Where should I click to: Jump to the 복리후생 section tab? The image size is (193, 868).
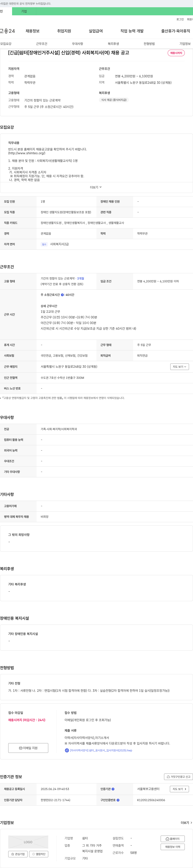click(113, 44)
